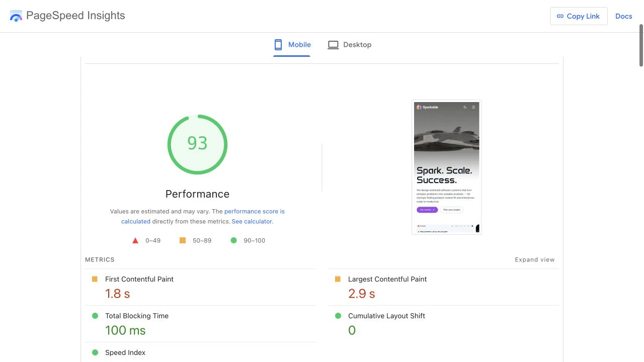Image resolution: width=644 pixels, height=362 pixels.
Task: Open the Docs link
Action: point(623,16)
